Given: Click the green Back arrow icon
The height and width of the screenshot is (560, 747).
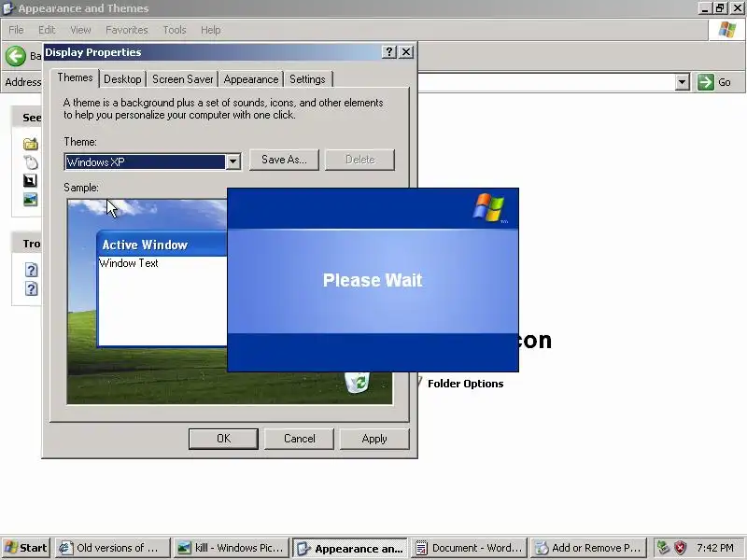Looking at the screenshot, I should click(x=16, y=56).
